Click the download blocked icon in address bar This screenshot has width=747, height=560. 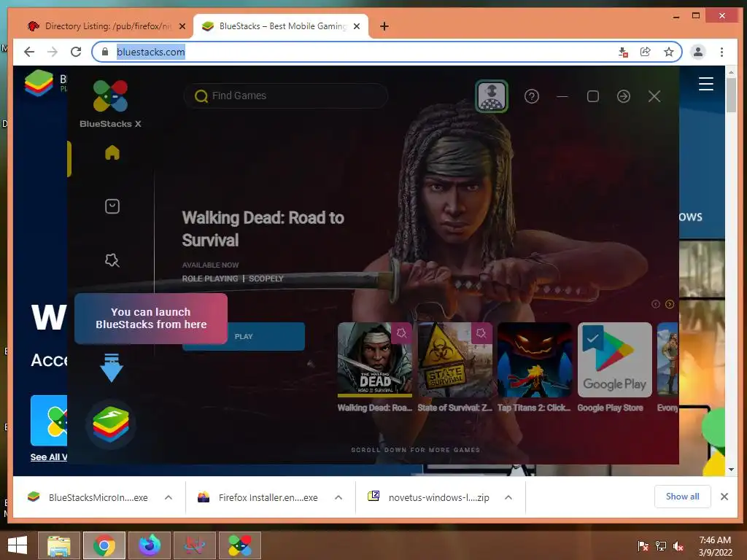point(623,52)
